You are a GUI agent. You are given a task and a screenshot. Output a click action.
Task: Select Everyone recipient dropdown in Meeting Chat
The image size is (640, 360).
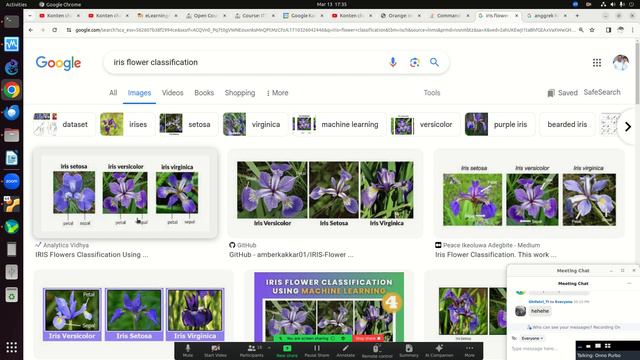532,338
